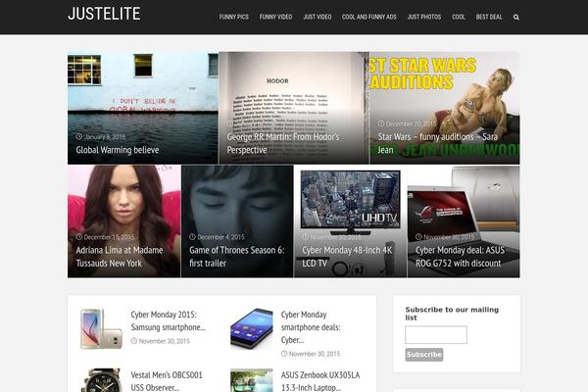Open the Best Deal menu item
The image size is (588, 392).
489,17
